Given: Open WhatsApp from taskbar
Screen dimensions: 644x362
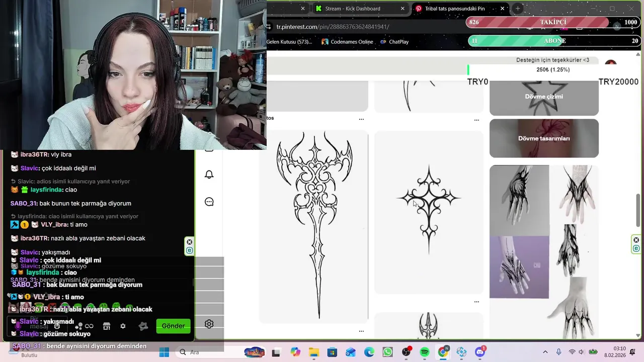Looking at the screenshot, I should pos(387,352).
